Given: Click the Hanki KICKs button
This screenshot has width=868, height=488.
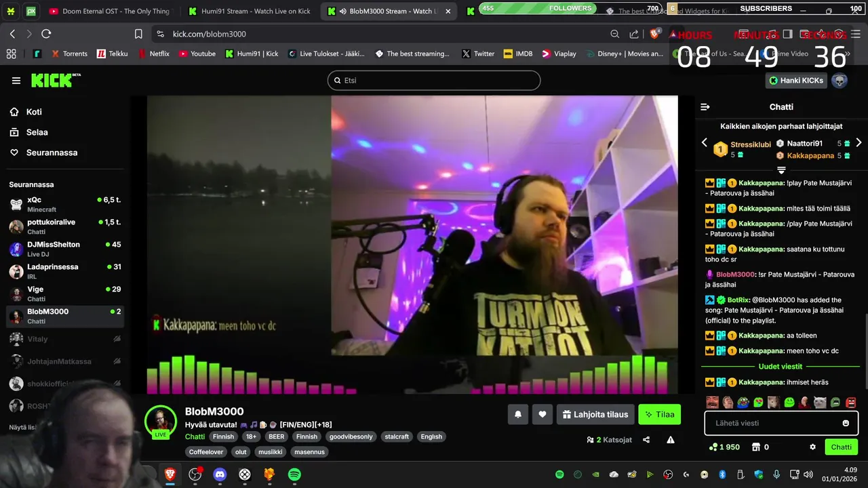Looking at the screenshot, I should 797,81.
